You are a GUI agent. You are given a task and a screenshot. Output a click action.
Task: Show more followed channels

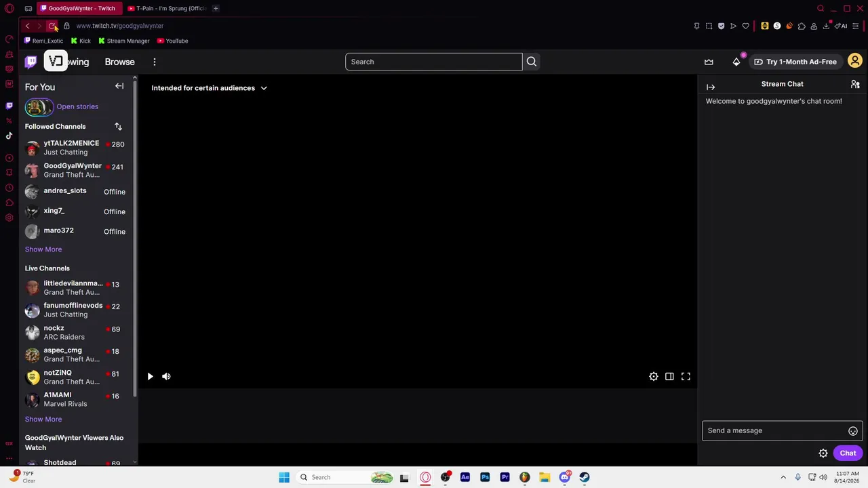coord(43,249)
